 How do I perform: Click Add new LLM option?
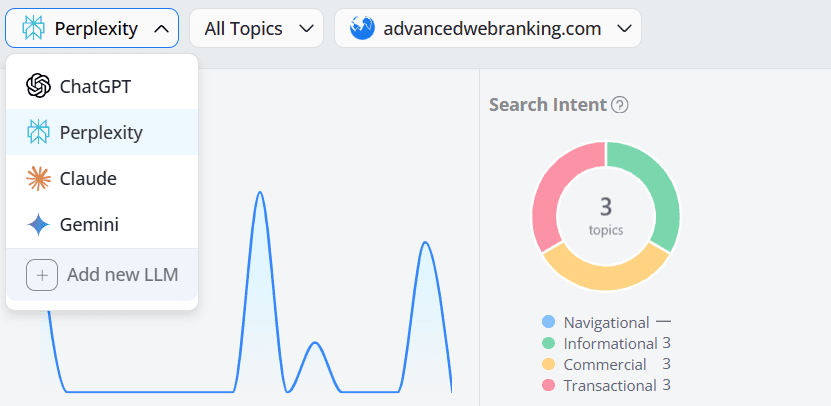point(102,275)
